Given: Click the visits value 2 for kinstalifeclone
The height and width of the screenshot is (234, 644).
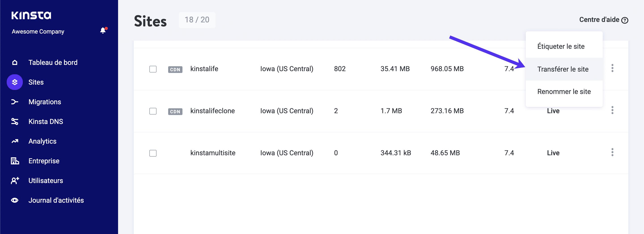Looking at the screenshot, I should tap(336, 111).
